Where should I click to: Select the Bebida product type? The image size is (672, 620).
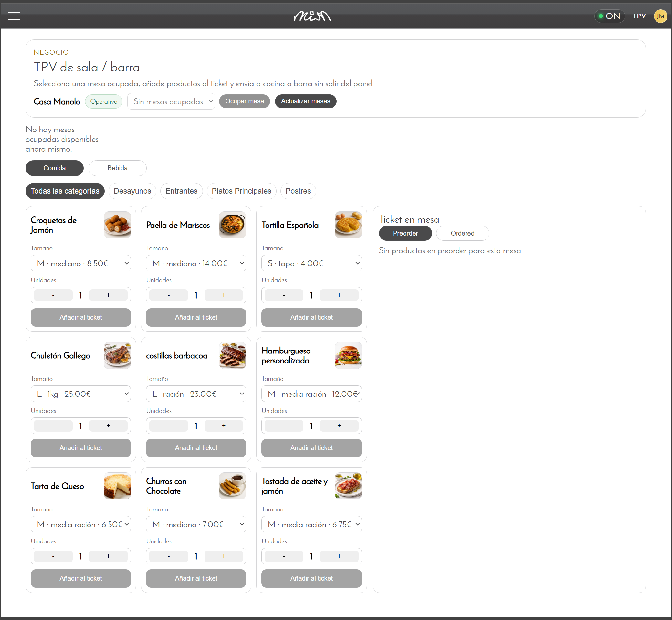pos(117,168)
